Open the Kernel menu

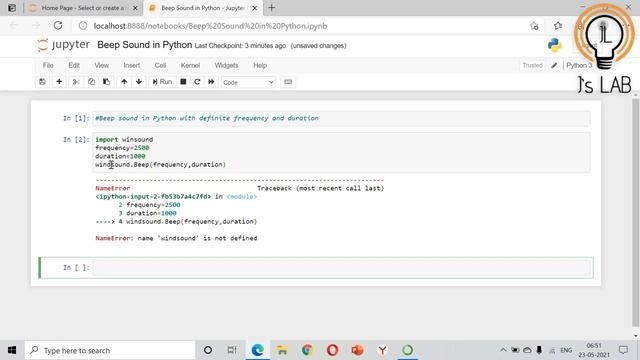point(190,65)
